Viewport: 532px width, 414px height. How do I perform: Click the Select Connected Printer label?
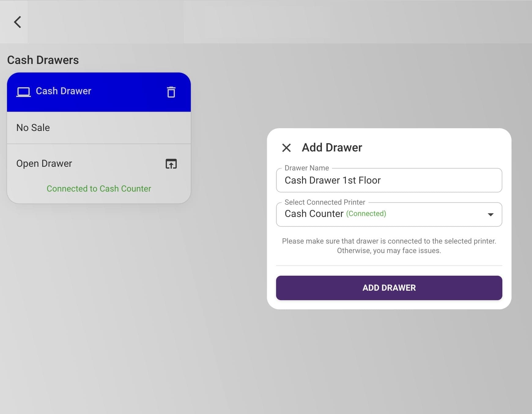tap(325, 202)
